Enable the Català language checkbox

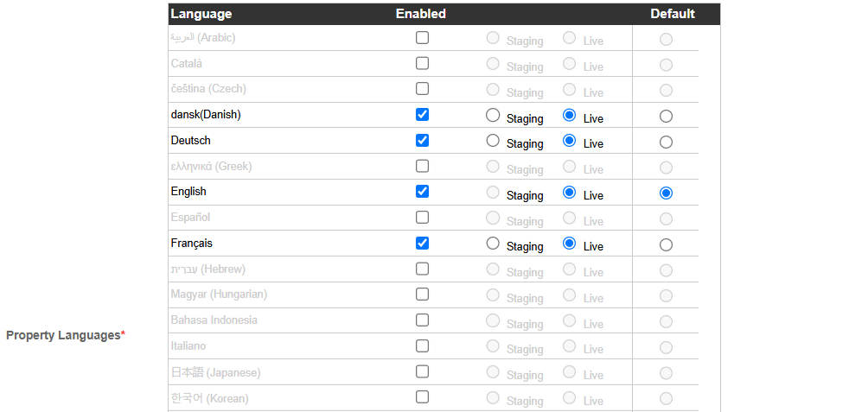tap(423, 63)
